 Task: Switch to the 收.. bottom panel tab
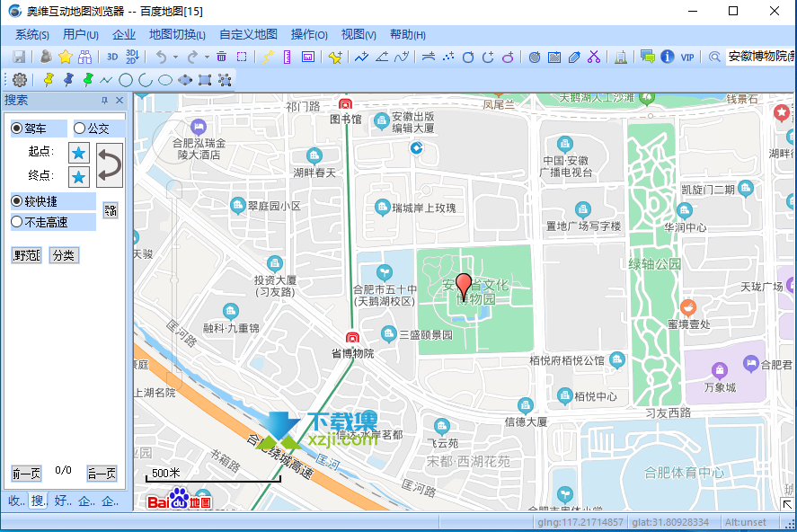(x=16, y=501)
